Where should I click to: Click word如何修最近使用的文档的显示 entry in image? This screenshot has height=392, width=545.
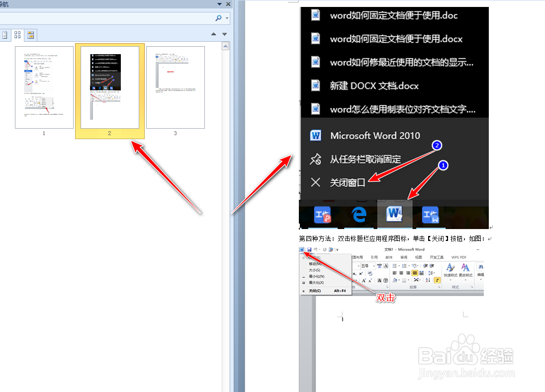(401, 63)
